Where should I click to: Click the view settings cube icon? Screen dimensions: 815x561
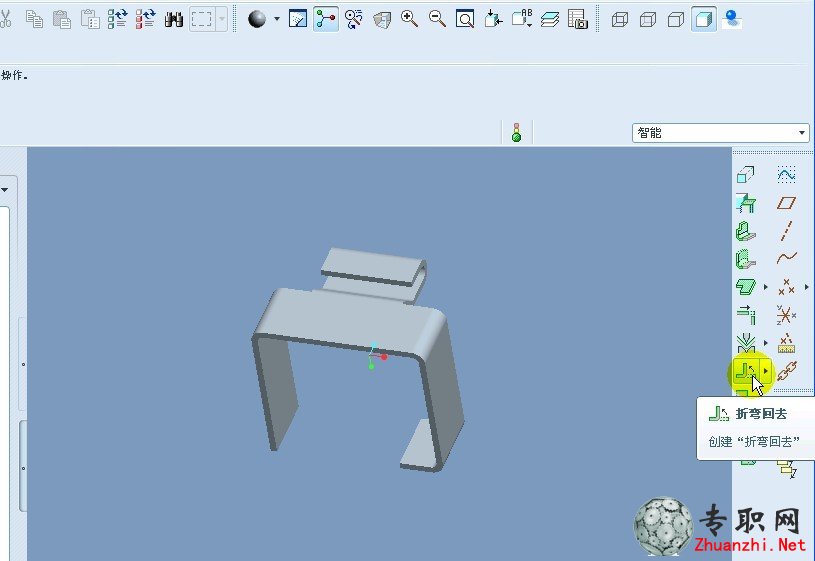pyautogui.click(x=382, y=20)
